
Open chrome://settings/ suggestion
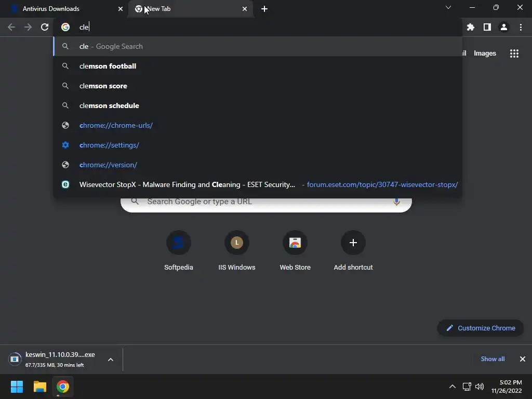click(x=258, y=145)
